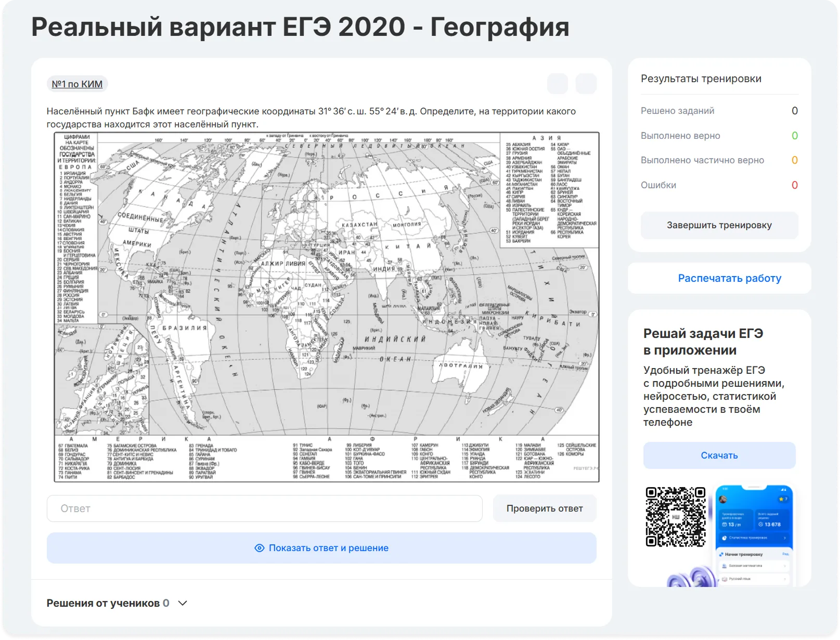Click the second blank square button above map
This screenshot has width=840, height=640.
pos(586,84)
